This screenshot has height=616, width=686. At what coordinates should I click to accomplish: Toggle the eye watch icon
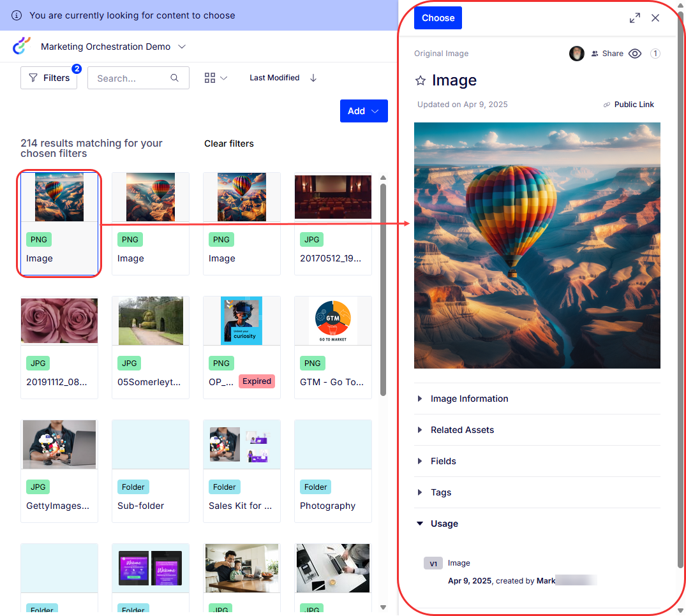pos(635,54)
